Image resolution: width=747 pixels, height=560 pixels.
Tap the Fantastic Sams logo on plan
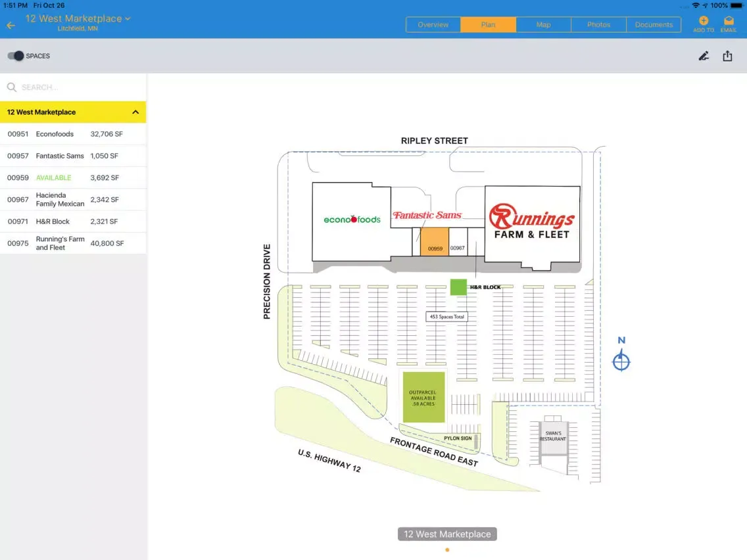[x=427, y=215]
